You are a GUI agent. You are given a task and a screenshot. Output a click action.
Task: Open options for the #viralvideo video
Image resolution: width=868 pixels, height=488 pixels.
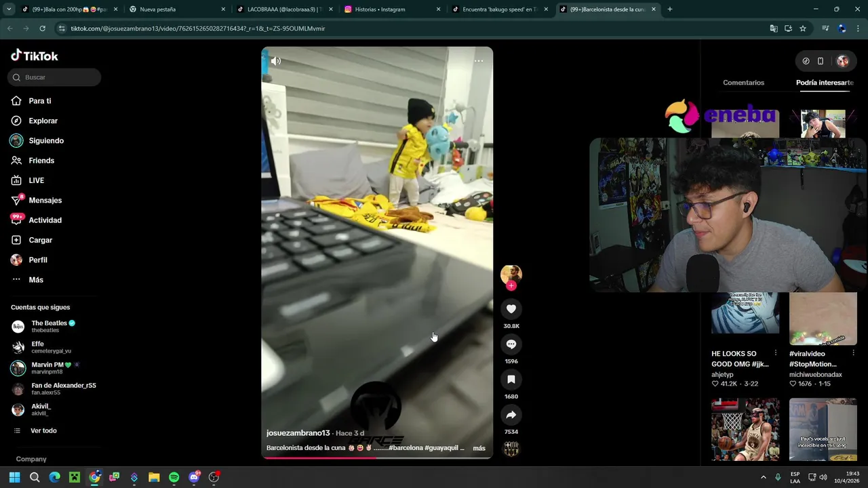853,353
